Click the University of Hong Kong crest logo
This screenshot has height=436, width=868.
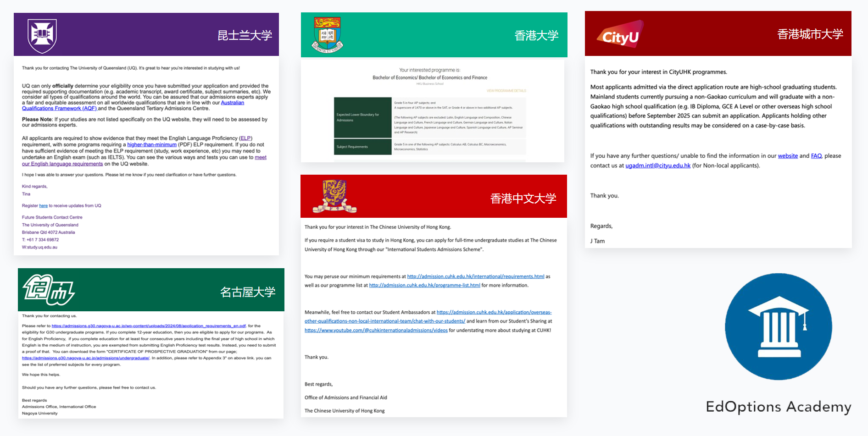(327, 35)
